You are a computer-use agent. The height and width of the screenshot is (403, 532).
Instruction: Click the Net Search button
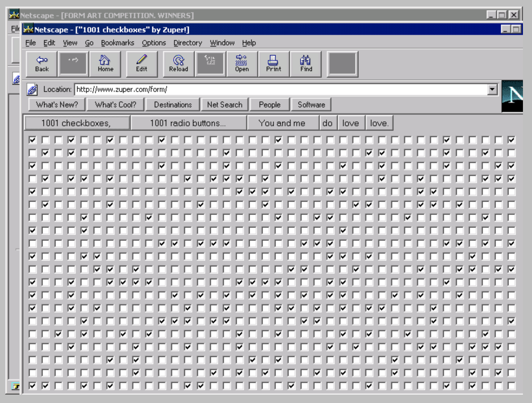[225, 105]
